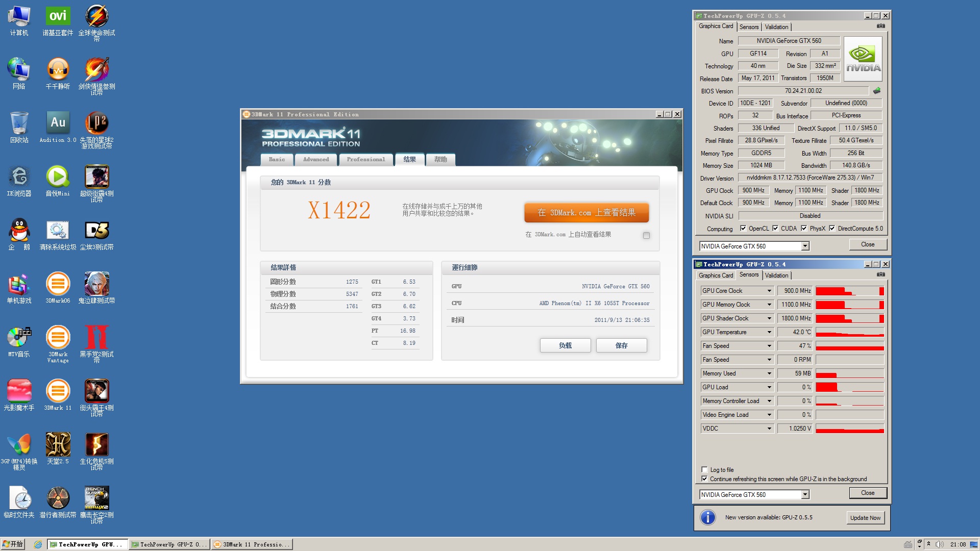Toggle the CUDA checkbox
This screenshot has width=980, height=551.
click(x=775, y=229)
